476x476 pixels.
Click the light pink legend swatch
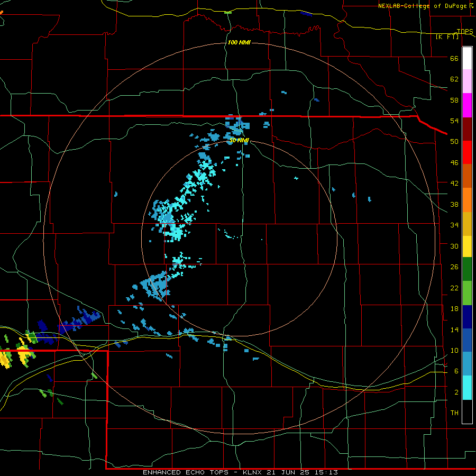pos(467,81)
